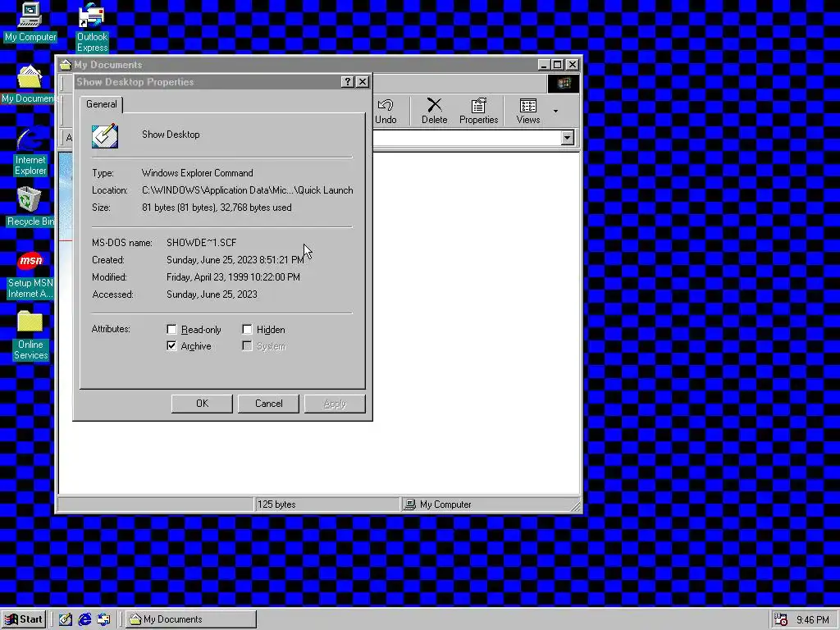
Task: Click Properties toolbar button
Action: pyautogui.click(x=478, y=112)
